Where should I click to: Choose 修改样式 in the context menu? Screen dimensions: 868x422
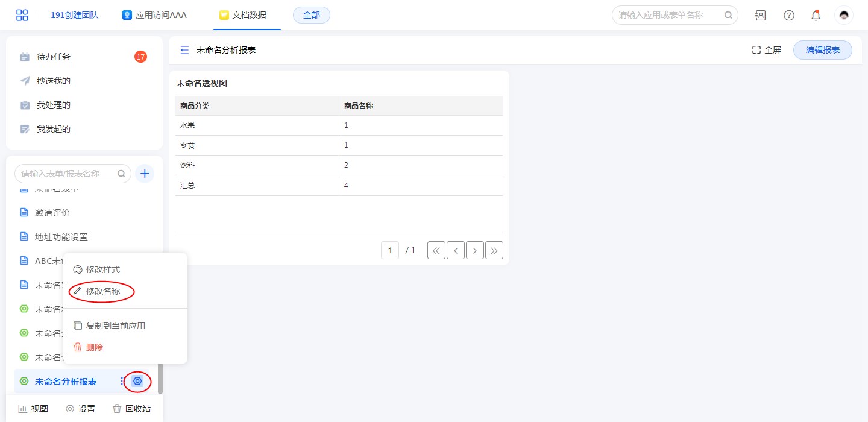pos(102,269)
